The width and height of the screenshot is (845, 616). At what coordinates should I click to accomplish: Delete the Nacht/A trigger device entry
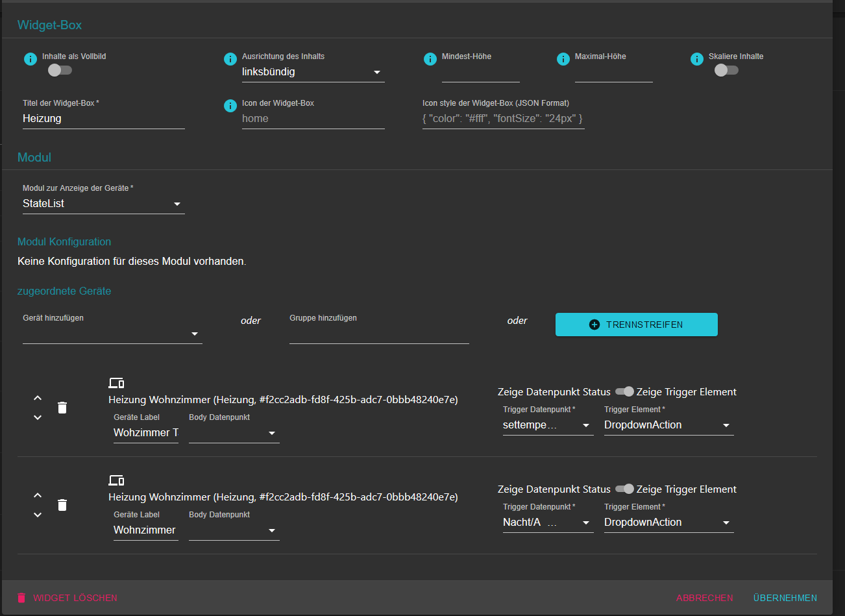[x=62, y=505]
